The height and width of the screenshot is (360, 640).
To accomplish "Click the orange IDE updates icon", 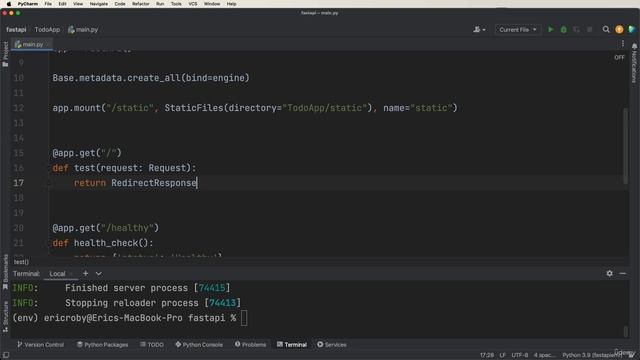I will [619, 29].
